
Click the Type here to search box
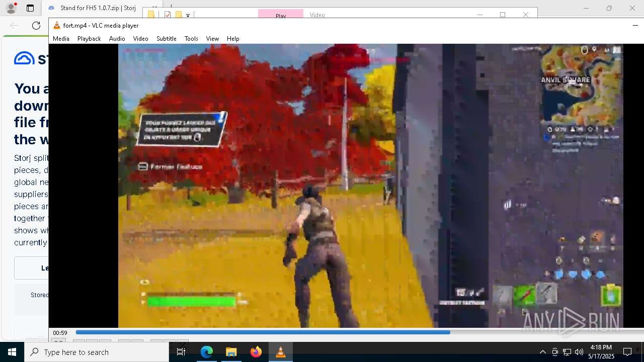97,352
